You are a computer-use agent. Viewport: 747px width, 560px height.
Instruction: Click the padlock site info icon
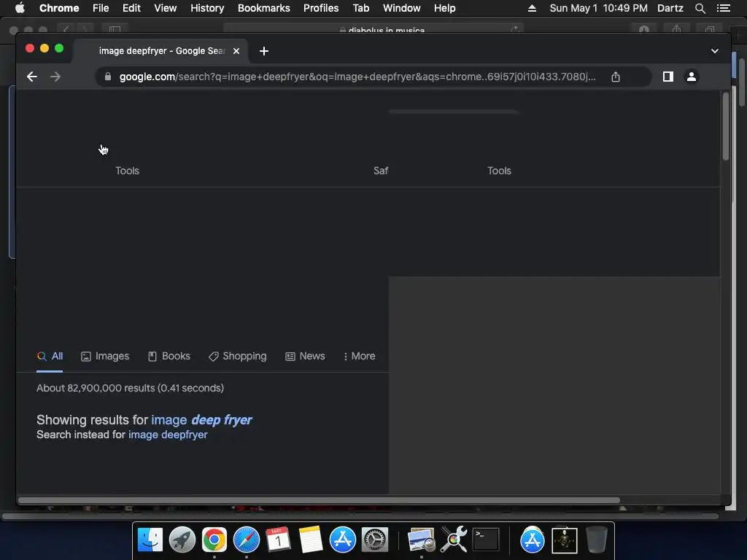[108, 77]
